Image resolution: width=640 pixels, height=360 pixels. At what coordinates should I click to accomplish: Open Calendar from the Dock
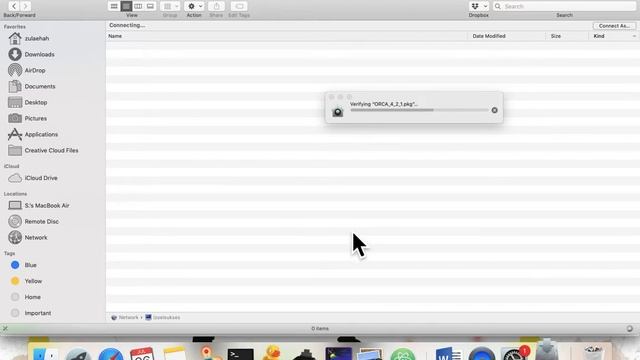click(142, 353)
